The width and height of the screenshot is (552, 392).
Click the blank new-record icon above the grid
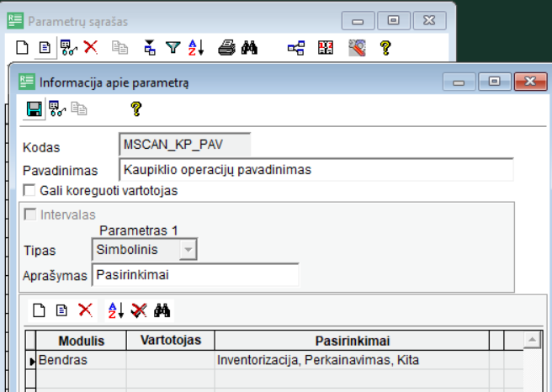click(x=39, y=310)
